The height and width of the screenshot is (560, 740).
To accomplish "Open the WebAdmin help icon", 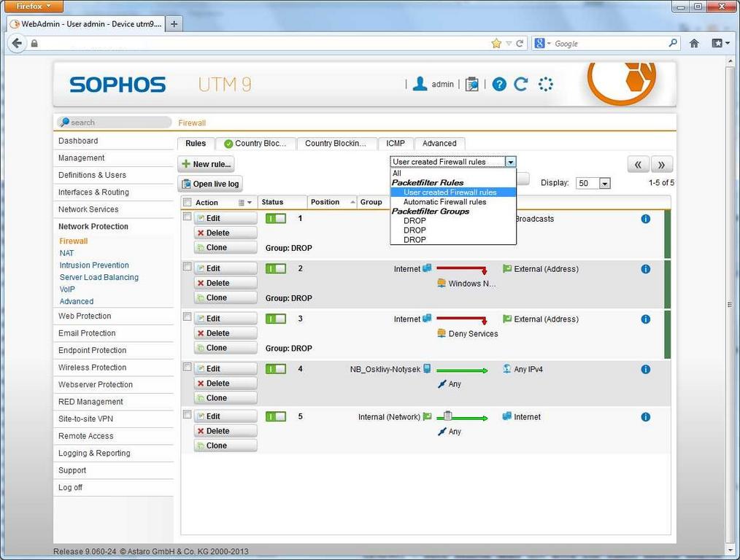I will pyautogui.click(x=499, y=85).
